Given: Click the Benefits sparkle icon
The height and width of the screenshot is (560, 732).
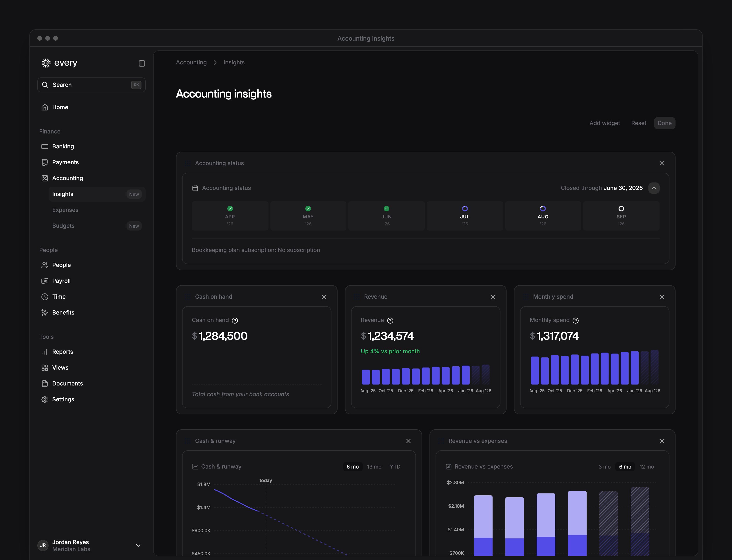Looking at the screenshot, I should tap(45, 313).
